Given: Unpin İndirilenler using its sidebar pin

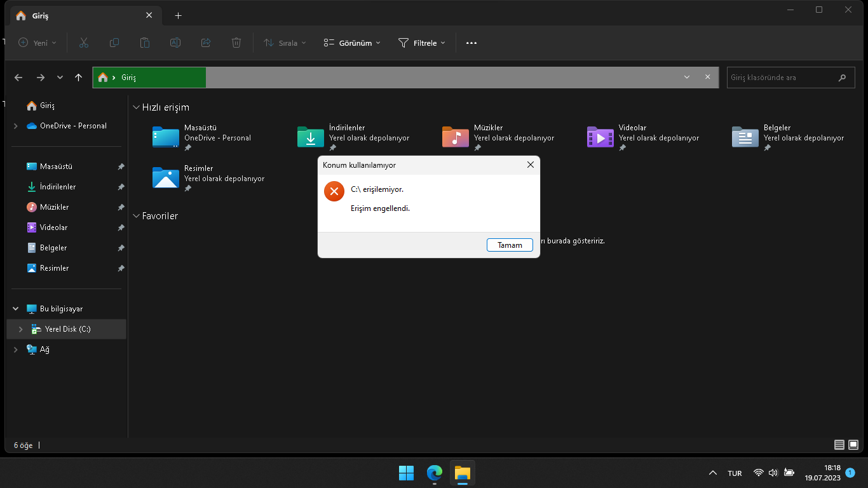Looking at the screenshot, I should (121, 187).
